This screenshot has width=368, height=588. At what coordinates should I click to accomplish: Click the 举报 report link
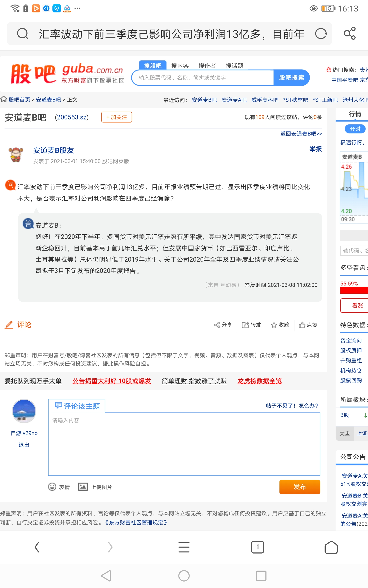pos(315,149)
